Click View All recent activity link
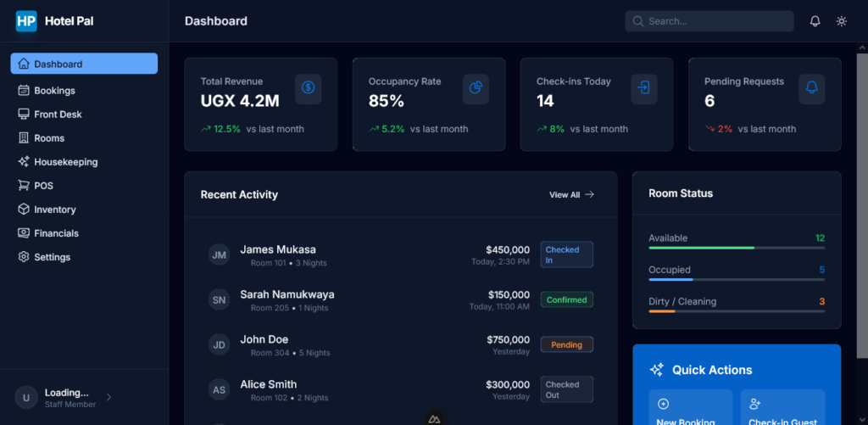The width and height of the screenshot is (868, 425). (571, 195)
